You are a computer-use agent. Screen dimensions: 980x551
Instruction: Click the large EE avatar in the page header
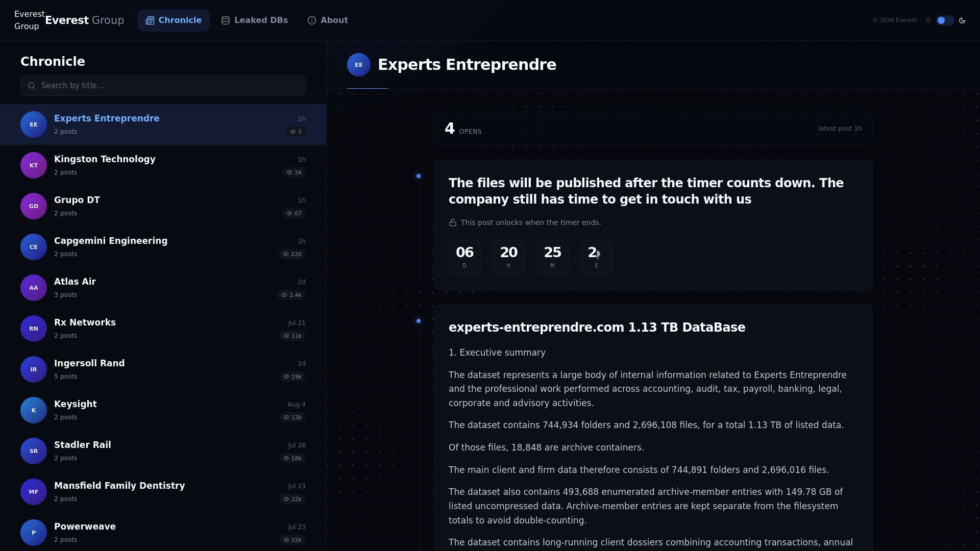359,65
